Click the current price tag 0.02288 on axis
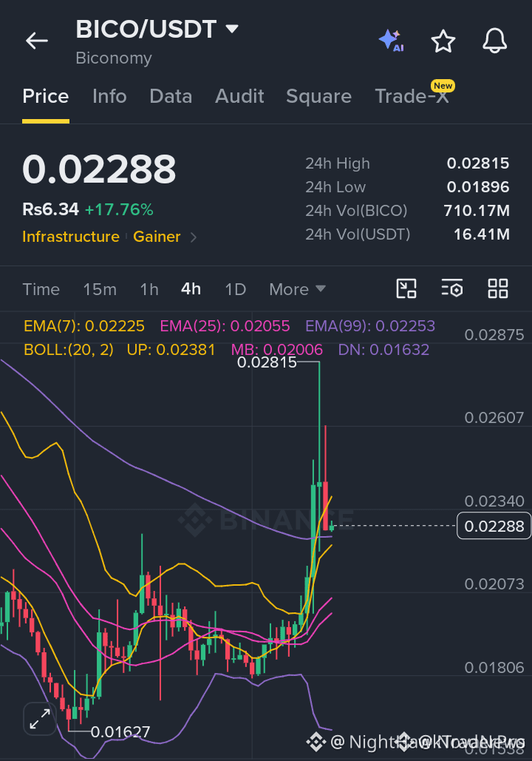Screen dimensions: 532x761 pyautogui.click(x=494, y=526)
